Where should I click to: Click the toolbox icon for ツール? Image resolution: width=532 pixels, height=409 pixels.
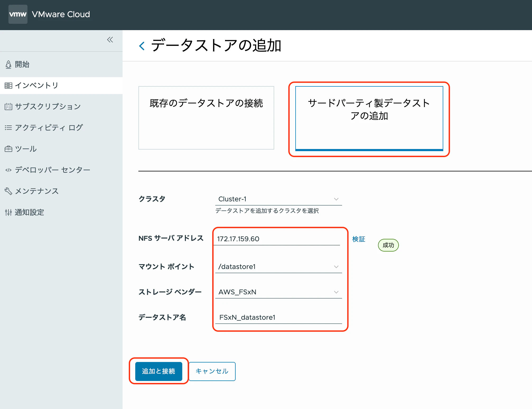click(x=8, y=149)
